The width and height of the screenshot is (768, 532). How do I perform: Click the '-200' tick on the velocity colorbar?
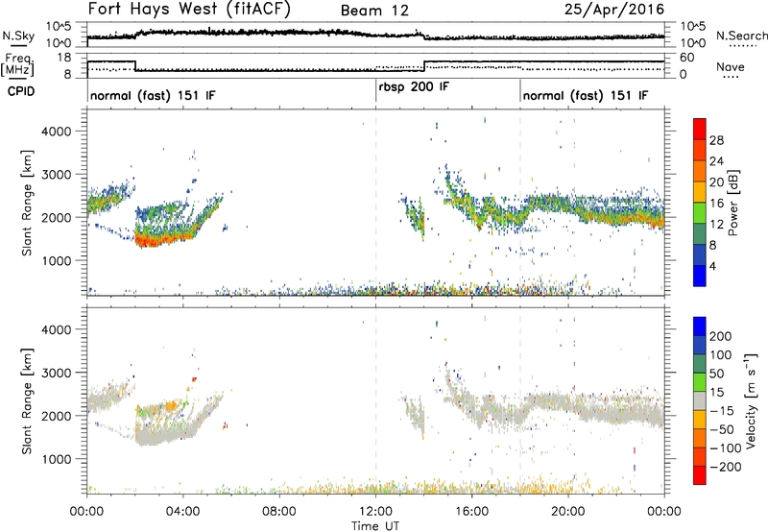tap(725, 467)
